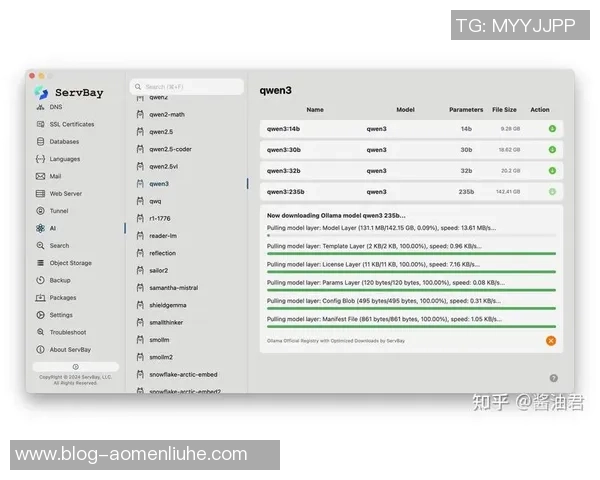Choose the qwq model entry
This screenshot has height=480, width=600.
click(155, 201)
